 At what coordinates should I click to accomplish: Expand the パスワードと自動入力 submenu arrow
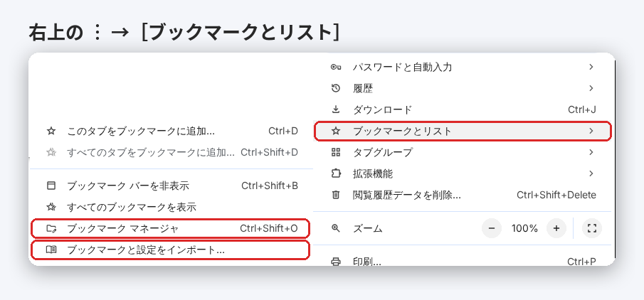(x=591, y=67)
